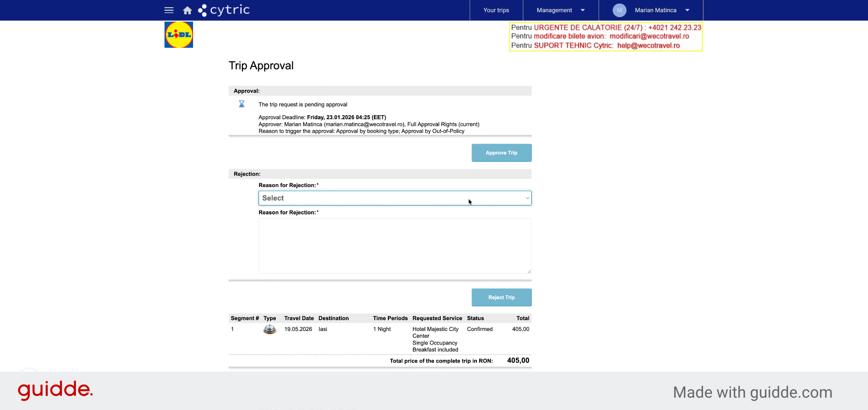Click the modificari@wecotravel.ro email link

(x=649, y=36)
